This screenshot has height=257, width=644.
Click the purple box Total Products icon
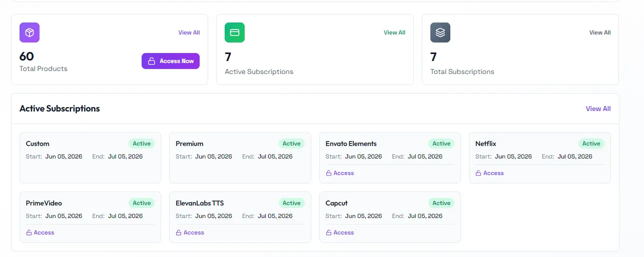click(30, 32)
